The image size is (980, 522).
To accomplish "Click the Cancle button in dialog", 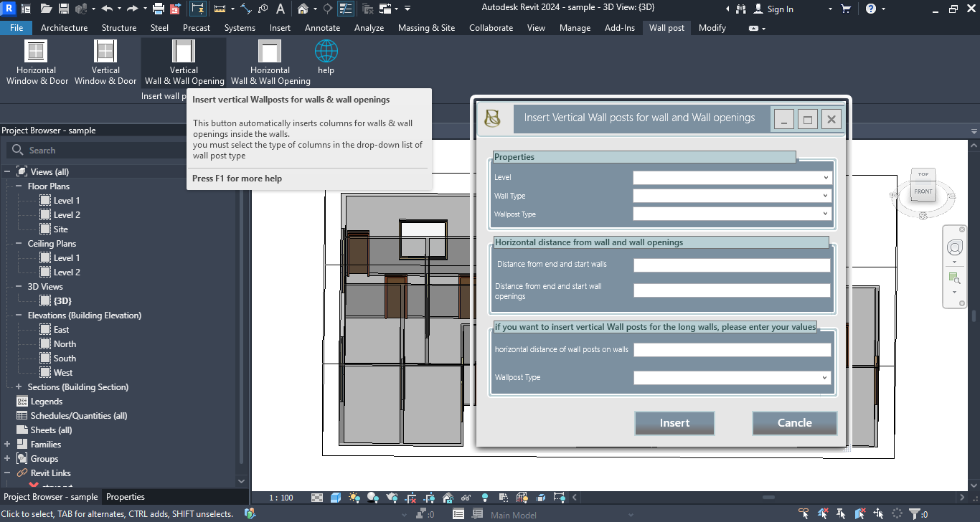I will [x=795, y=423].
